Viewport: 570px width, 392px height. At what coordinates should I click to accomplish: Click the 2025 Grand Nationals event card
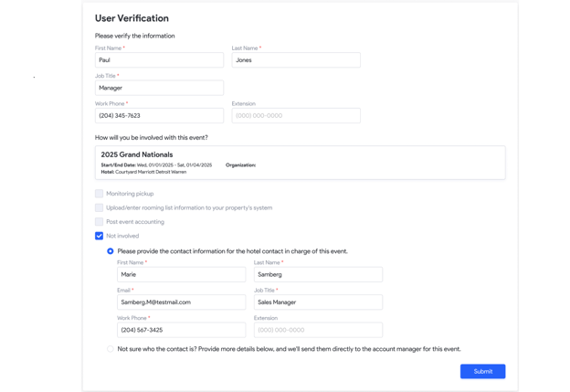[300, 163]
